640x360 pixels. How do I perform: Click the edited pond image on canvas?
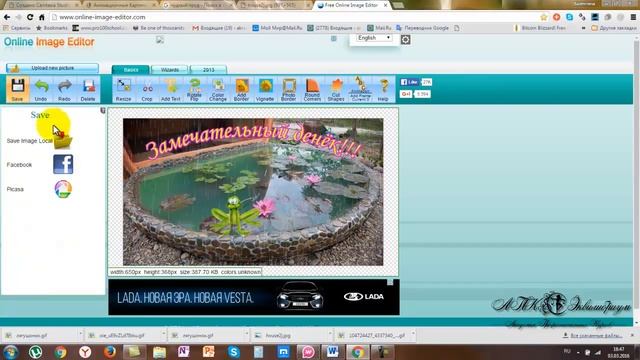(x=253, y=192)
